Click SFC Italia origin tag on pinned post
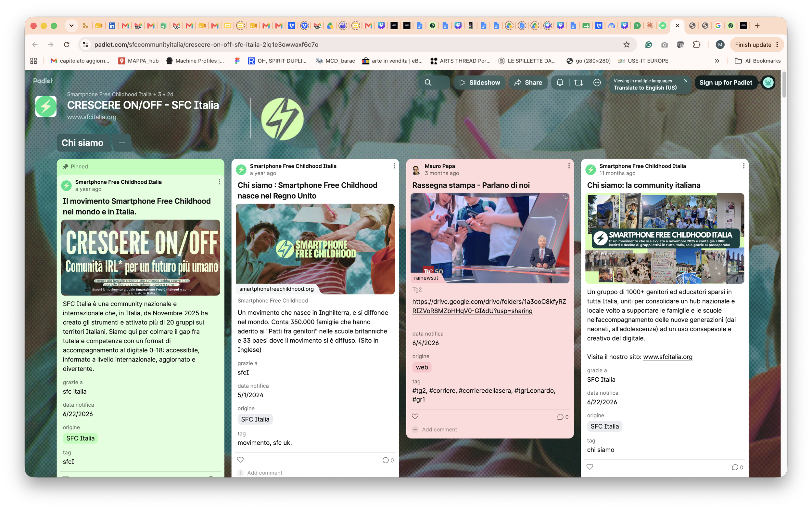 (80, 438)
